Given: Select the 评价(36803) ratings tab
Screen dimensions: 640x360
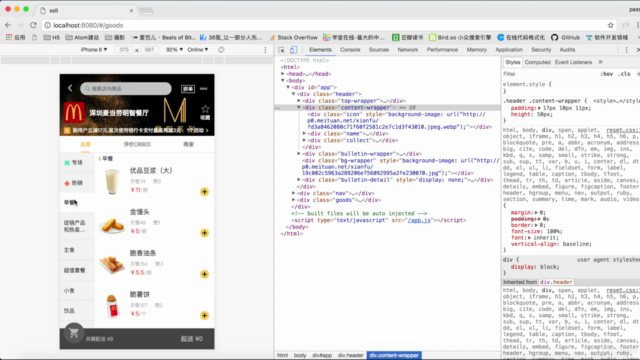Looking at the screenshot, I should pos(137,144).
